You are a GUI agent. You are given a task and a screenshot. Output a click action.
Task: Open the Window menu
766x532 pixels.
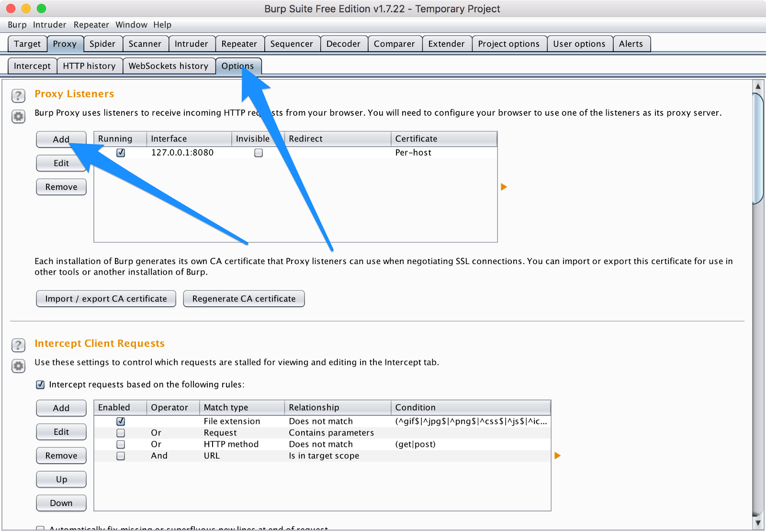[x=131, y=25]
